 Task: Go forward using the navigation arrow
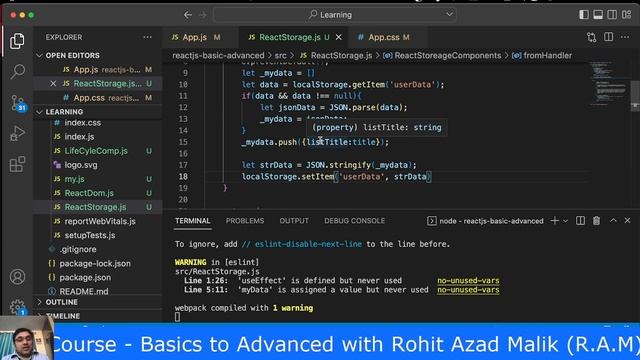(x=203, y=15)
